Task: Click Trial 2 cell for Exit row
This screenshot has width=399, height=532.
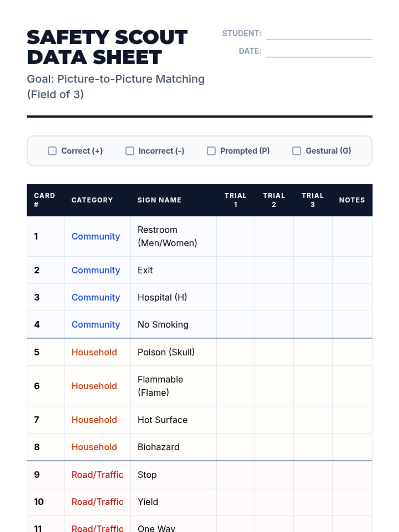Action: pos(274,270)
